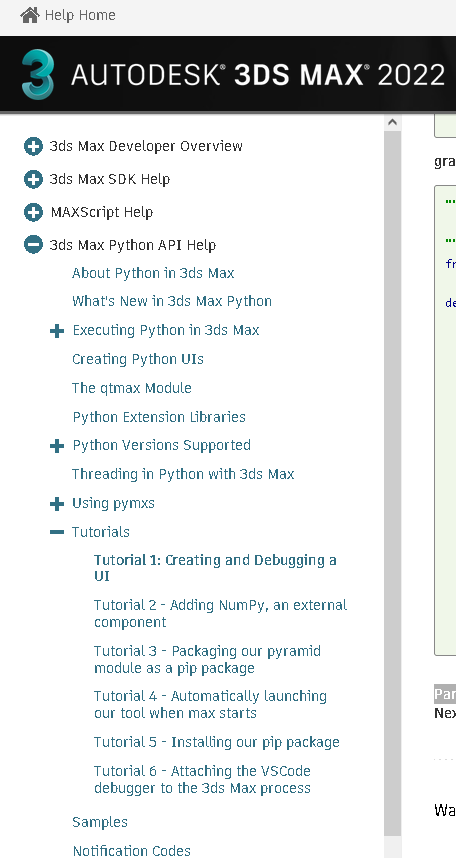This screenshot has height=858, width=456.
Task: Open Executing Python in 3ds Max page
Action: (166, 330)
